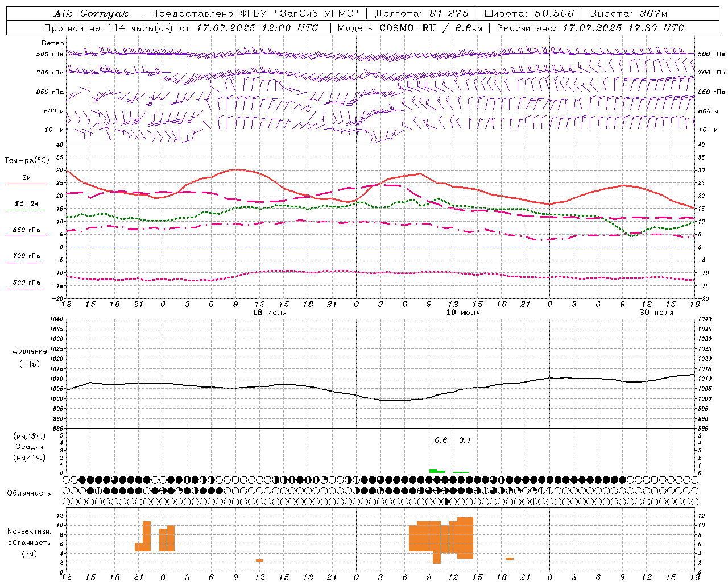Click the '(мм/1ч.)' precipitation unit label
Image resolution: width=728 pixels, height=582 pixels.
[x=30, y=458]
